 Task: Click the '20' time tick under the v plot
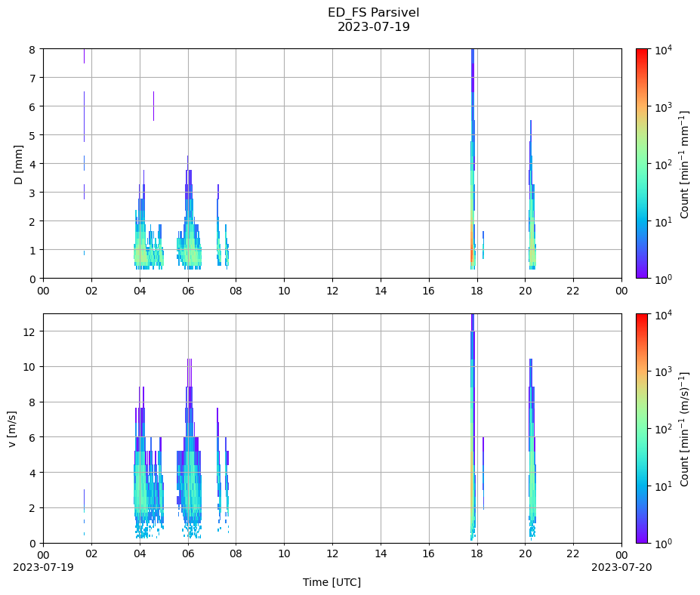(526, 553)
